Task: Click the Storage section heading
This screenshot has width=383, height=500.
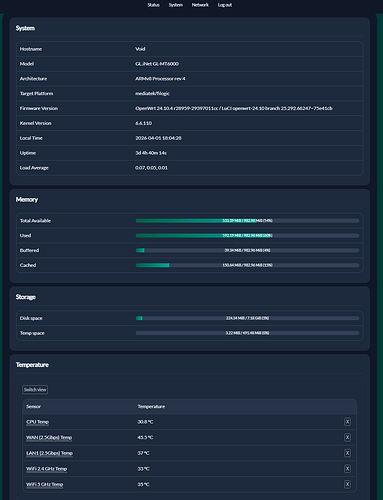Action: pos(26,297)
